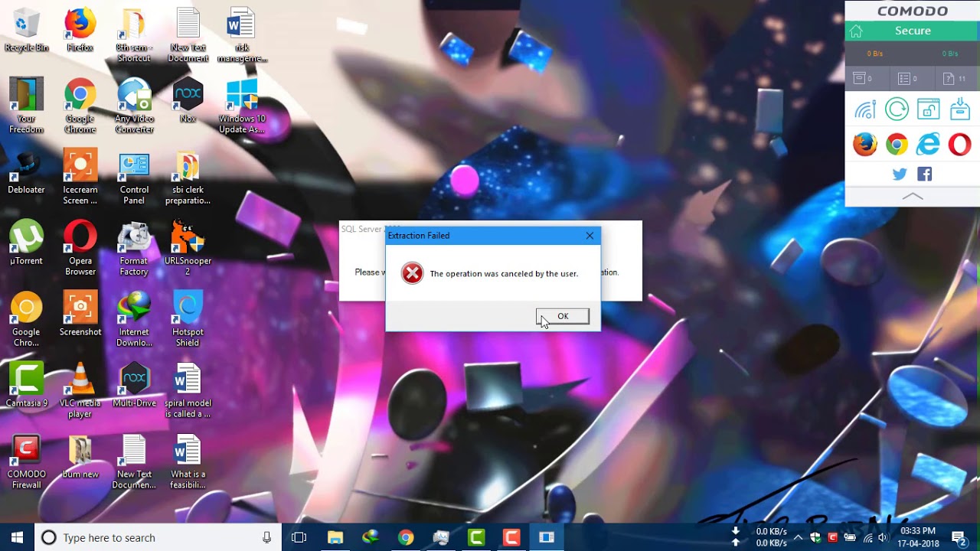Launch Firefox from Comodo widget
The height and width of the screenshot is (551, 980).
(x=865, y=144)
